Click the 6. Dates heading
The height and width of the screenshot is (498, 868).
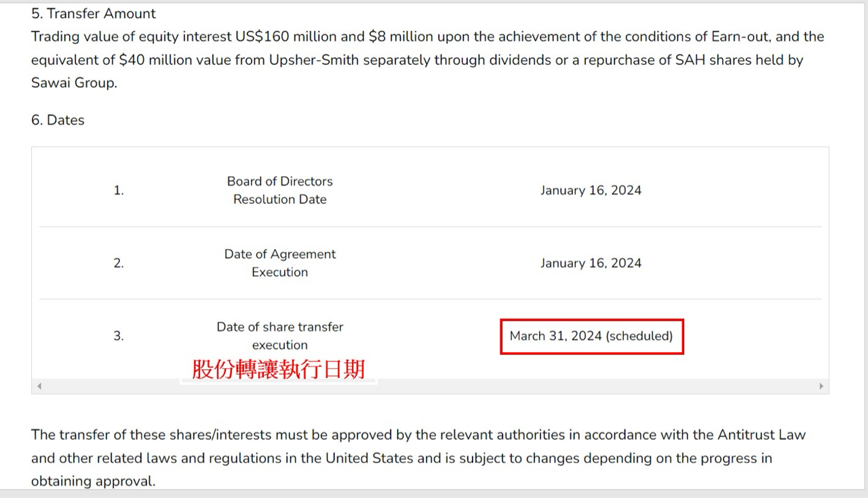tap(58, 120)
